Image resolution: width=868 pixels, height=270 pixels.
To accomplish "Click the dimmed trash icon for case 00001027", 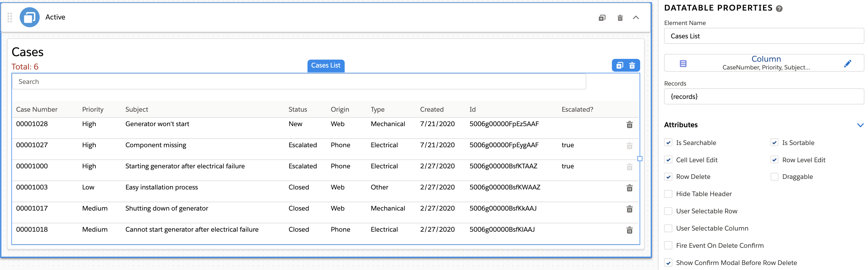I will click(629, 146).
